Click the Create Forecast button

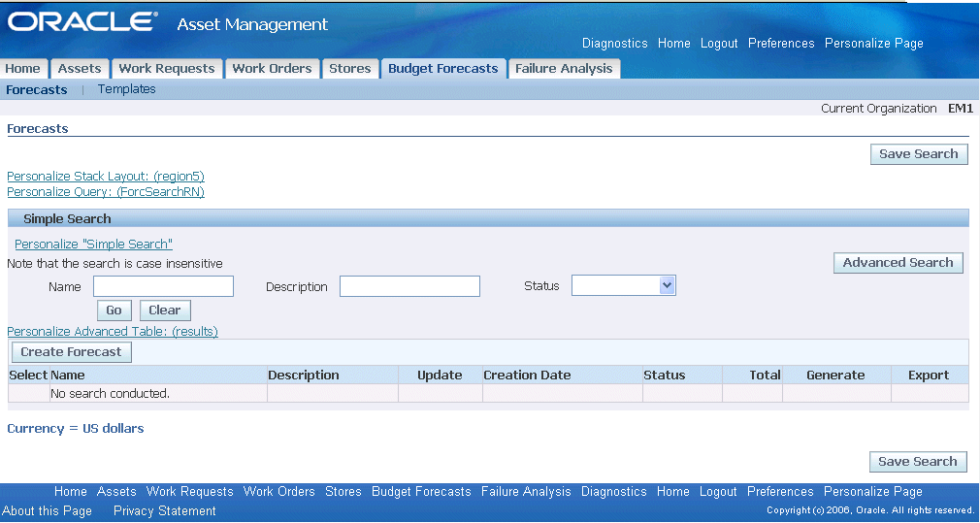point(71,352)
